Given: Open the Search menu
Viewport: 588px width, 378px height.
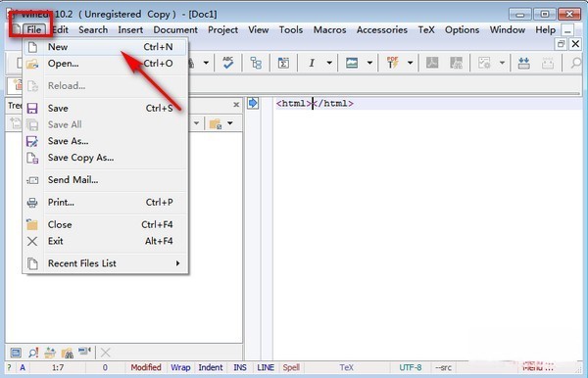Looking at the screenshot, I should (93, 29).
